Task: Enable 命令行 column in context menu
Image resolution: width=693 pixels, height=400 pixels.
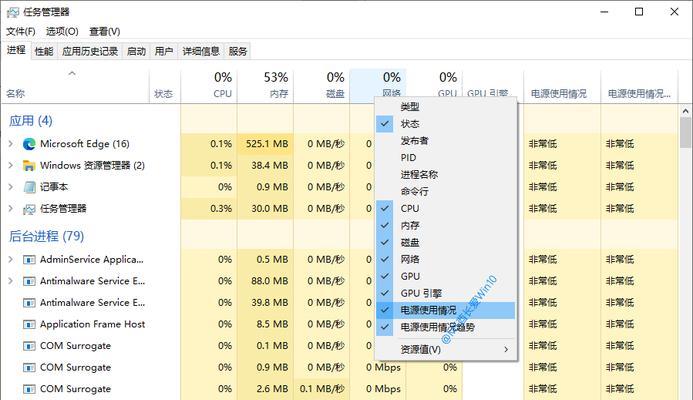Action: tap(446, 191)
